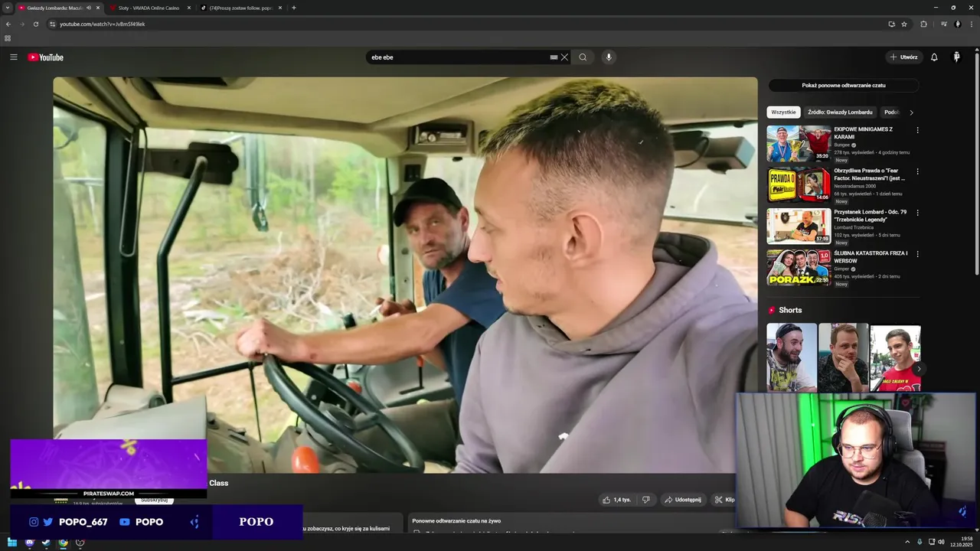
Task: Start voice search with microphone icon
Action: click(x=609, y=57)
